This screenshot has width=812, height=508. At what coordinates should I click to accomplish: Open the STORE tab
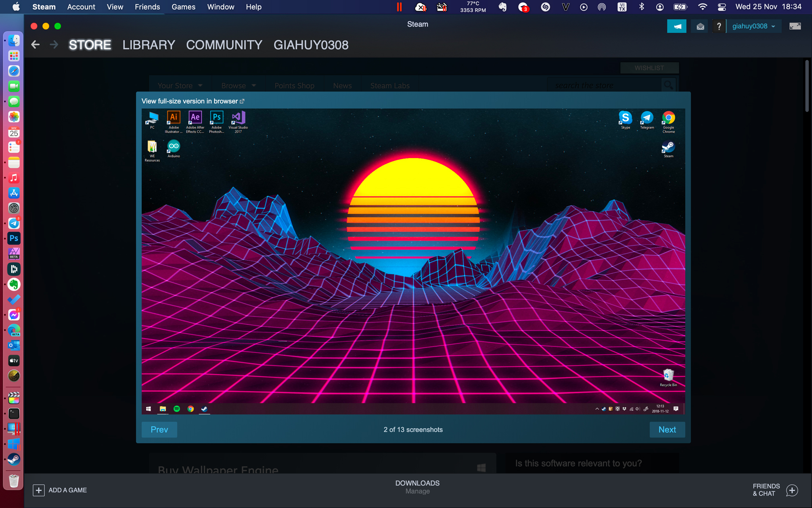coord(90,45)
